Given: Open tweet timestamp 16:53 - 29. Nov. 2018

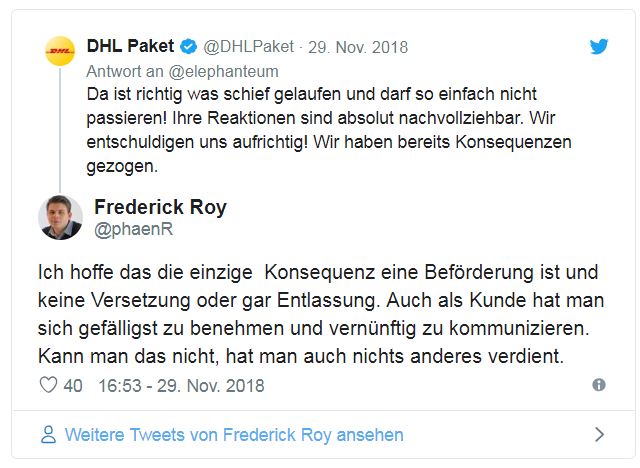Looking at the screenshot, I should [181, 385].
